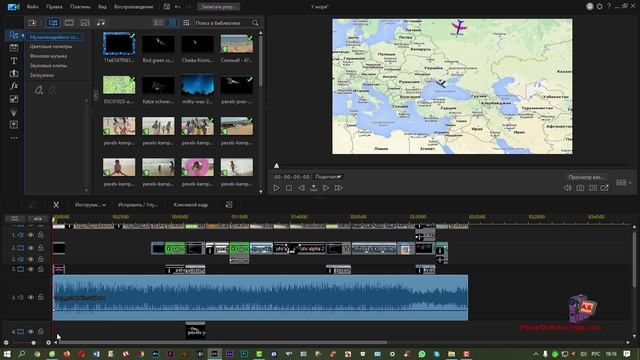Switch library to thumbnail view
The image size is (640, 360).
(173, 23)
